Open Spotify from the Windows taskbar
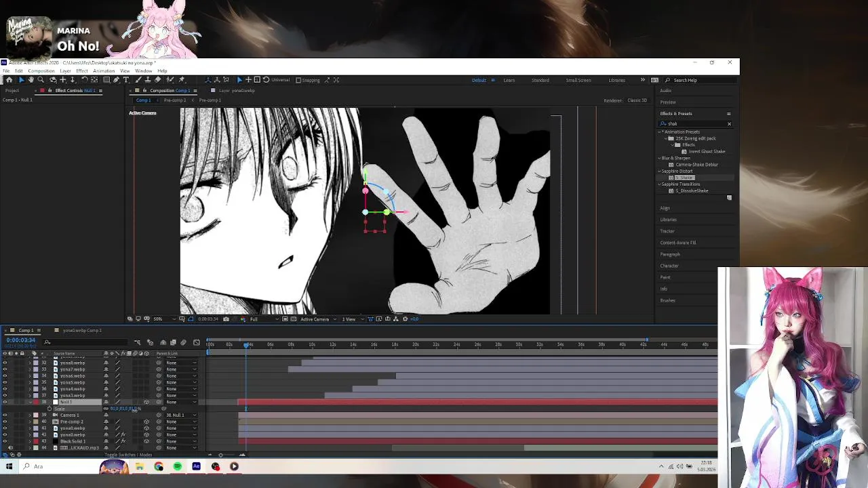 (178, 466)
